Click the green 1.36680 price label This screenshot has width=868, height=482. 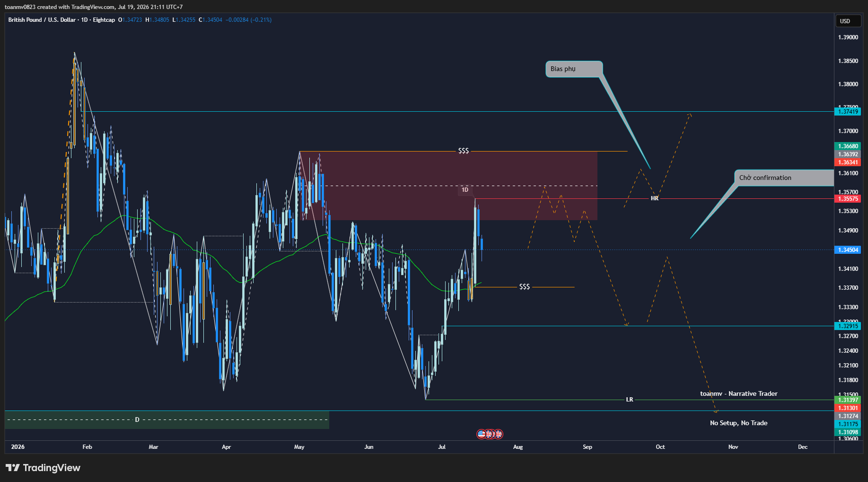click(x=848, y=146)
